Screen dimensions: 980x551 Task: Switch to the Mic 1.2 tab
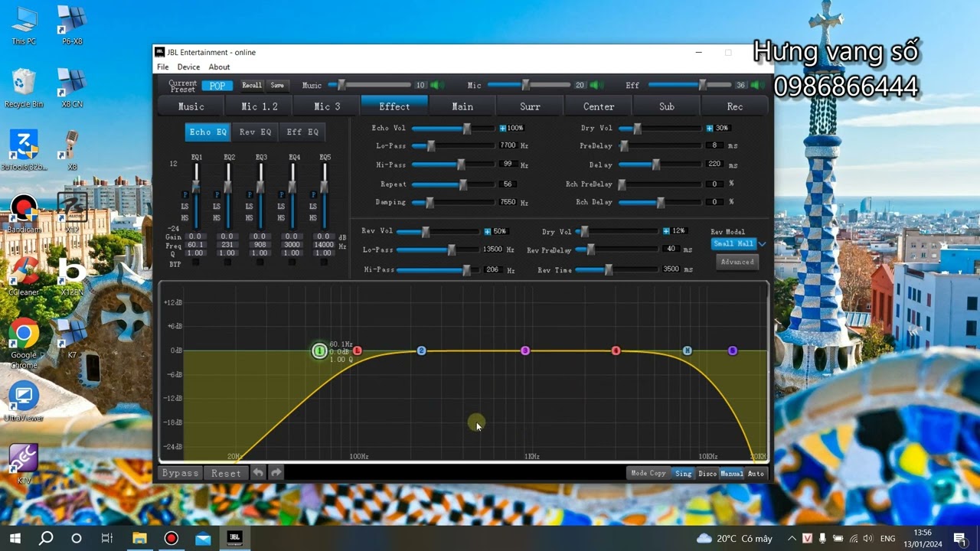pyautogui.click(x=259, y=106)
